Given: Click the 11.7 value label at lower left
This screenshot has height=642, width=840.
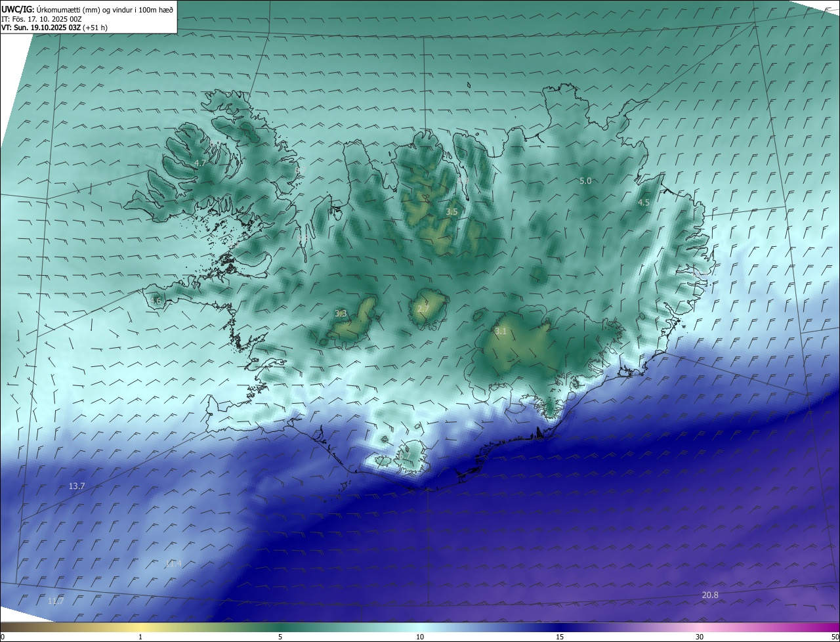Looking at the screenshot, I should click(x=56, y=601).
